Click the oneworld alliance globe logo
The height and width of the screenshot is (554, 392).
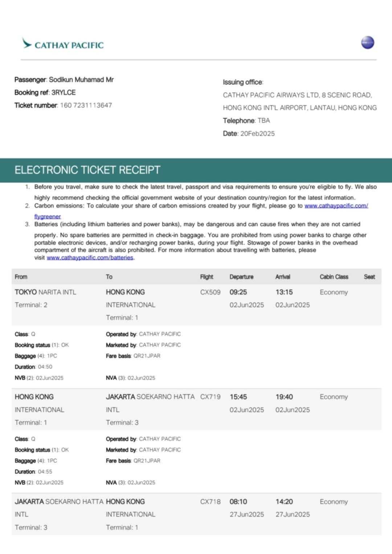(367, 43)
